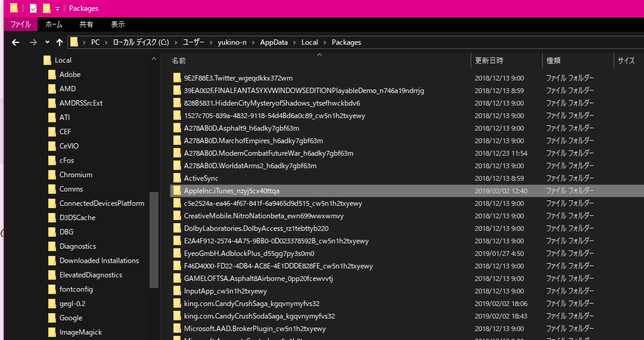Screen dimensions: 644x340
Task: Click AppData in the address breadcrumb
Action: 274,42
